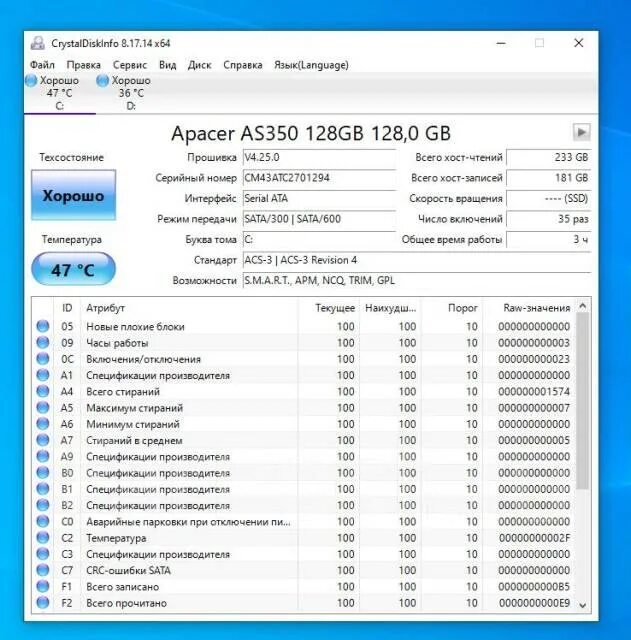Screen dimensions: 631x640
Task: Open the Справка menu
Action: [x=242, y=65]
